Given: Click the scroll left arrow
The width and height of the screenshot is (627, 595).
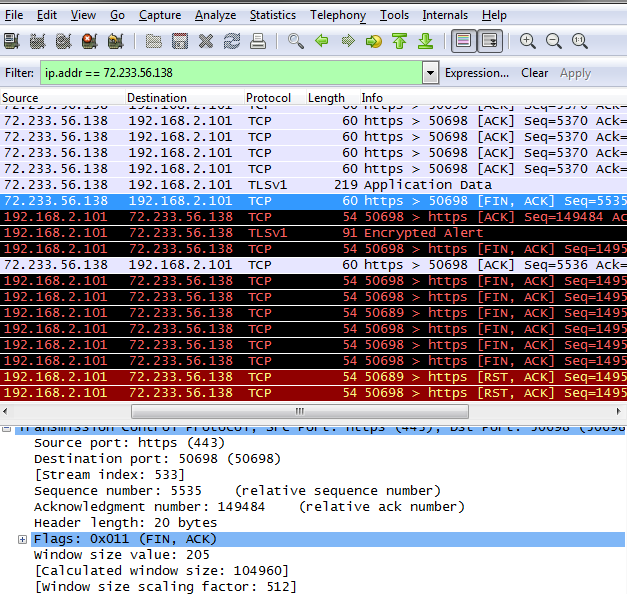Looking at the screenshot, I should pyautogui.click(x=5, y=411).
